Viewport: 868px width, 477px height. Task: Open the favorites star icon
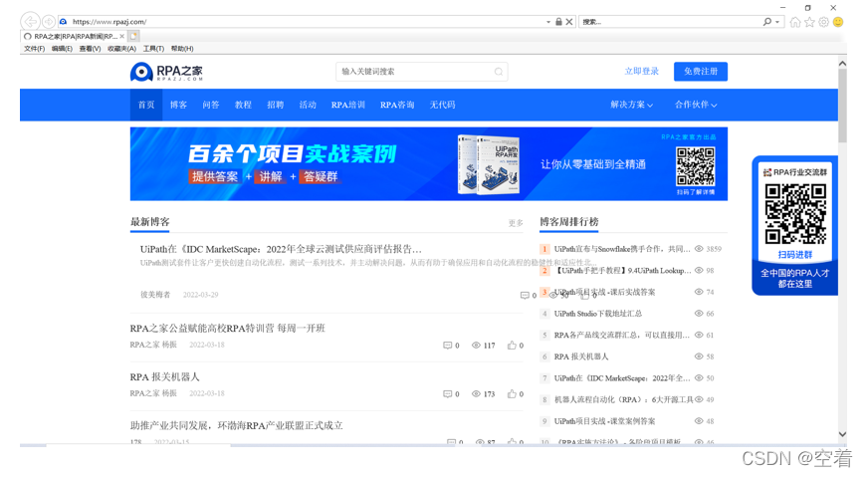(x=810, y=22)
